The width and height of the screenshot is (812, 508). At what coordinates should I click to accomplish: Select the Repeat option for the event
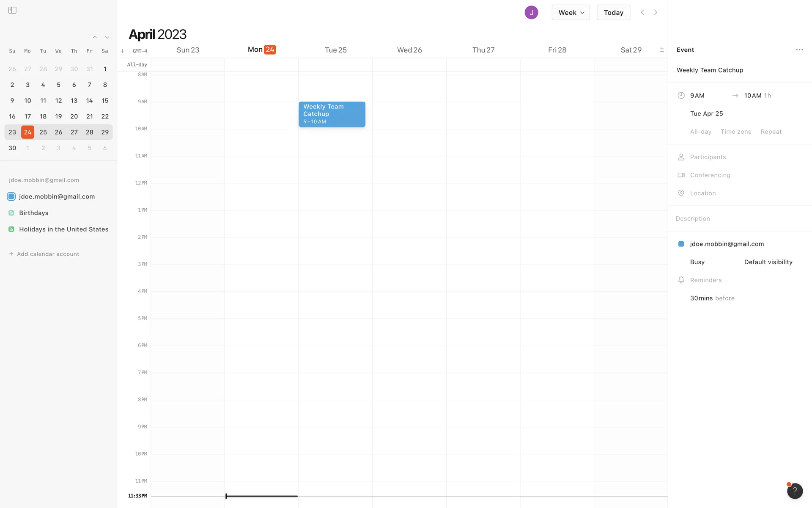771,132
